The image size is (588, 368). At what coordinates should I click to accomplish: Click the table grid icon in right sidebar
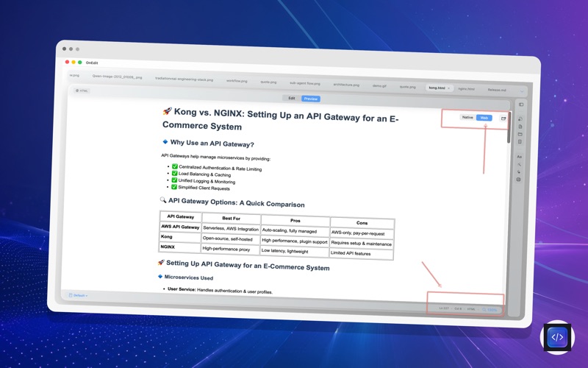click(x=520, y=142)
